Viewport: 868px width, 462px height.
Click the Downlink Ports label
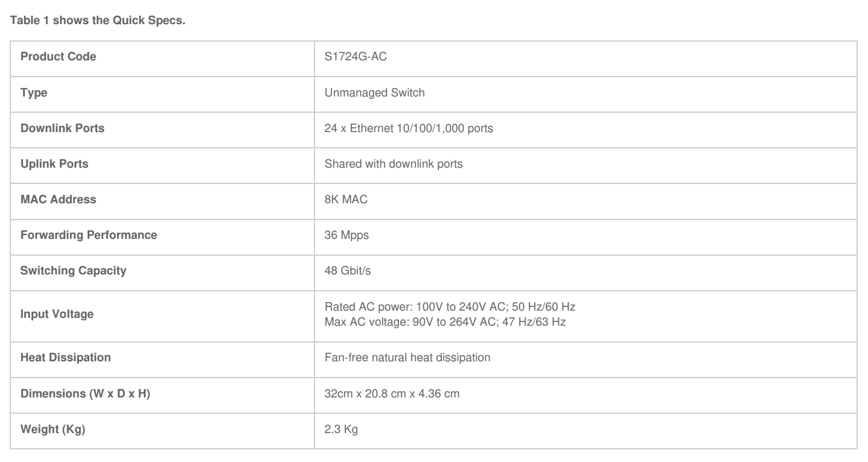click(x=62, y=128)
